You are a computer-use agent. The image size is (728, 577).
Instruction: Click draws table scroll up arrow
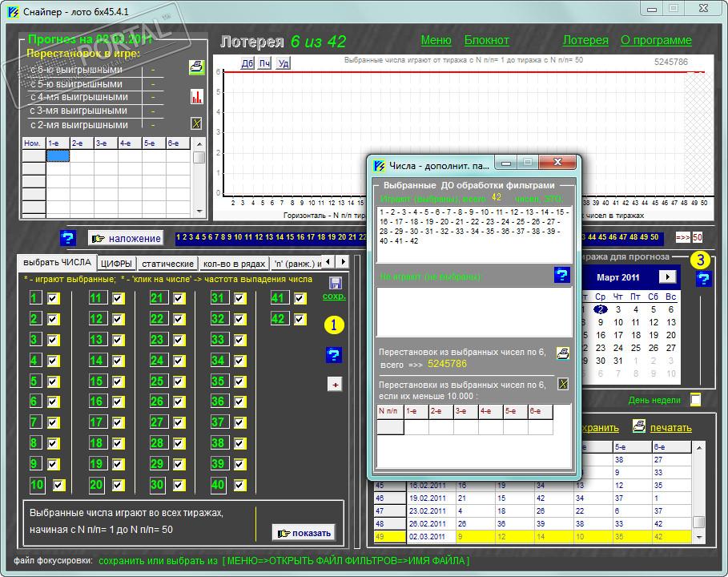pyautogui.click(x=698, y=447)
